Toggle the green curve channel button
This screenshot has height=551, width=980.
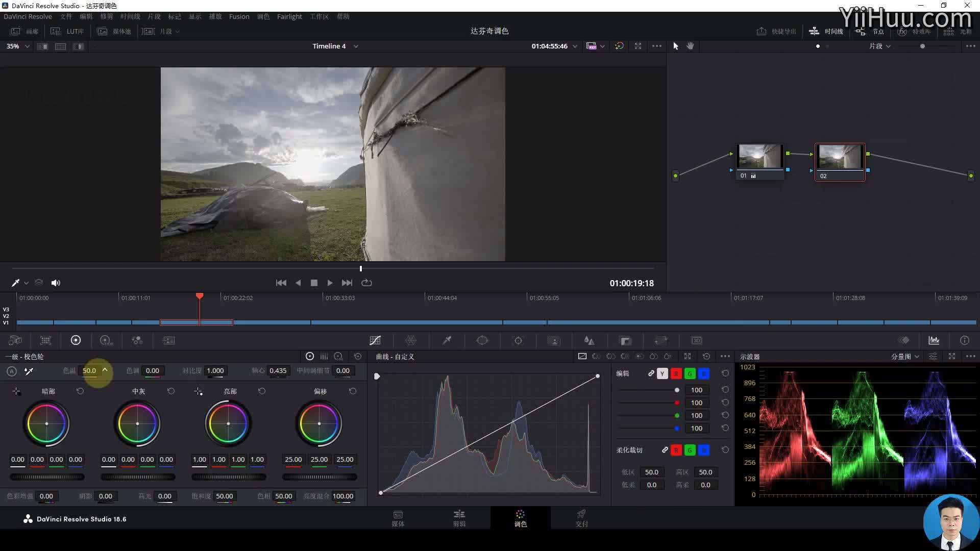coord(690,373)
